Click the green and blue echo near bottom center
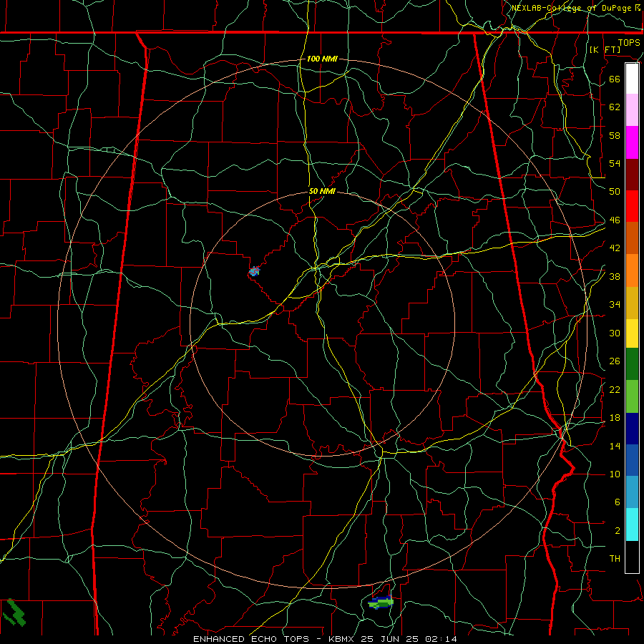Image resolution: width=644 pixels, height=644 pixels. 381,603
